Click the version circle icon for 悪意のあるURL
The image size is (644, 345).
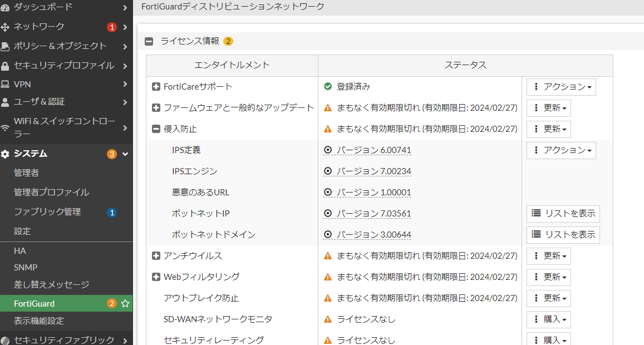click(328, 192)
